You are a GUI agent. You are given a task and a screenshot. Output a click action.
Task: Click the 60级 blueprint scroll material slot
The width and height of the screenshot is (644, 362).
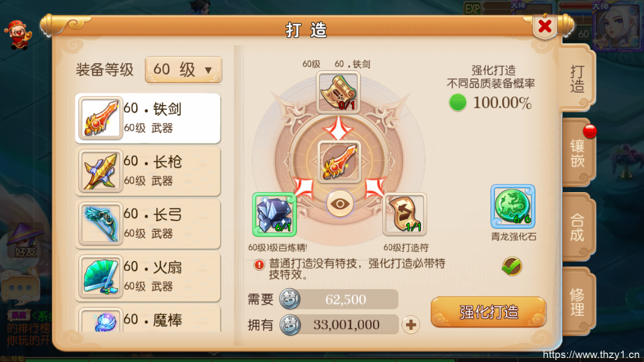(339, 93)
